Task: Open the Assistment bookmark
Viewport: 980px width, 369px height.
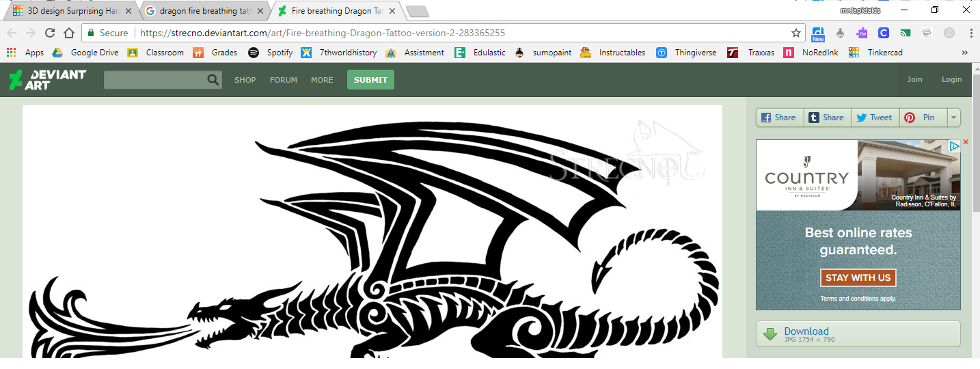Action: click(415, 53)
